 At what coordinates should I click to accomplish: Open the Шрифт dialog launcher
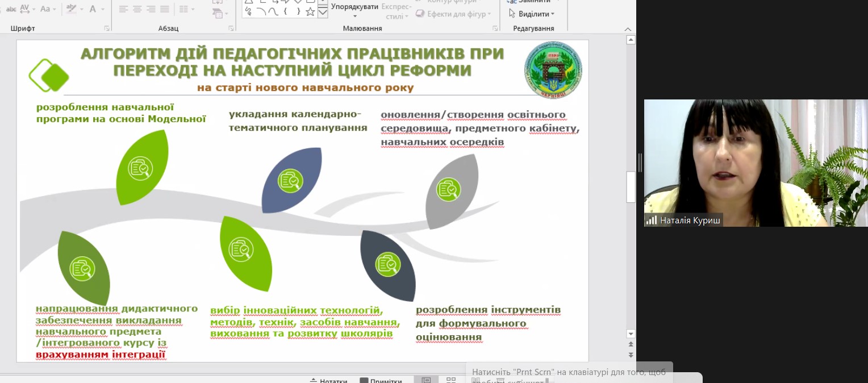point(106,28)
